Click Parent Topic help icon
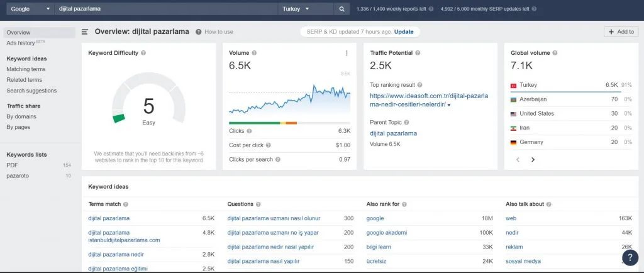 pos(406,122)
